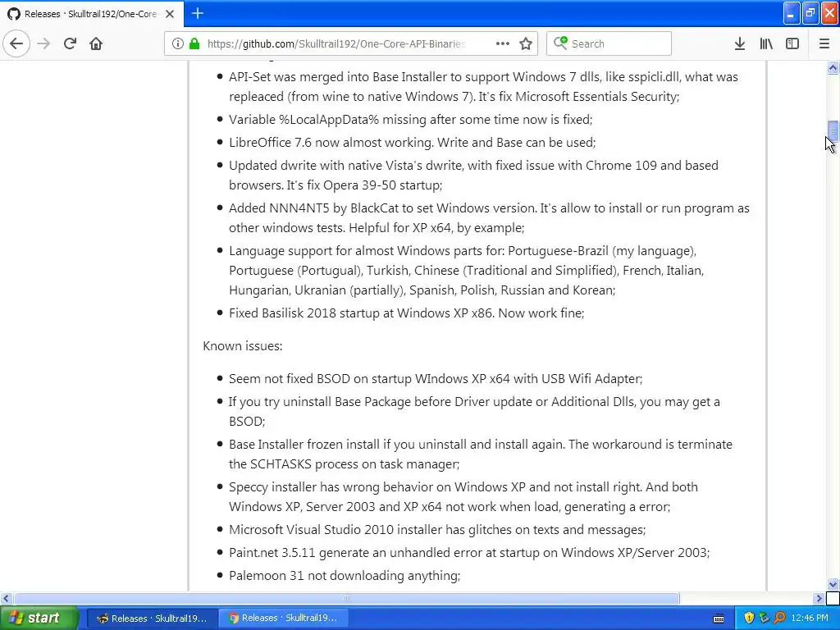Viewport: 840px width, 630px height.
Task: Click the vertical scrollbar down arrow
Action: (x=833, y=584)
